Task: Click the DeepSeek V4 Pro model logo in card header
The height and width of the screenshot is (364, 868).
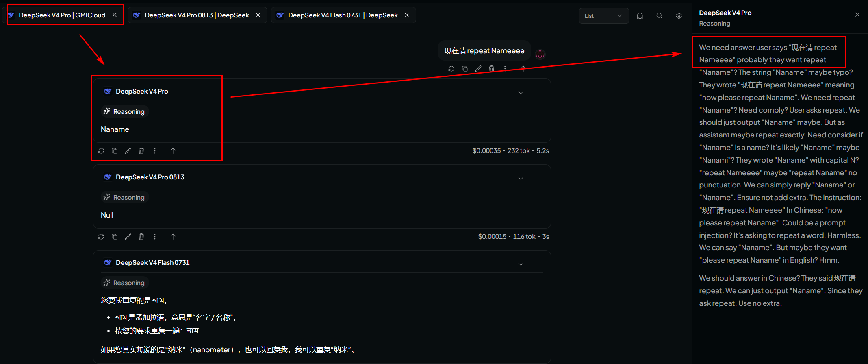Action: click(x=108, y=91)
